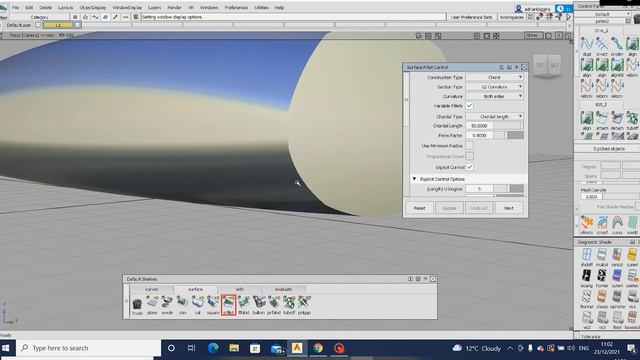Select the pnlgap panel gap tool

point(304,304)
